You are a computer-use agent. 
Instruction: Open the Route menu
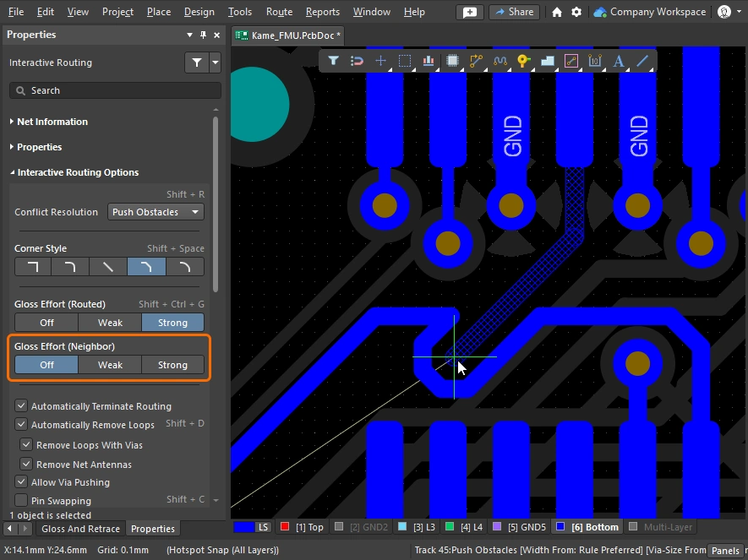coord(279,12)
